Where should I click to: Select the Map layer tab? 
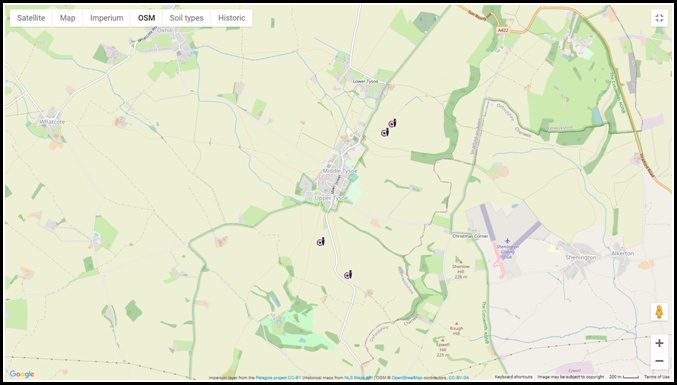pyautogui.click(x=67, y=18)
